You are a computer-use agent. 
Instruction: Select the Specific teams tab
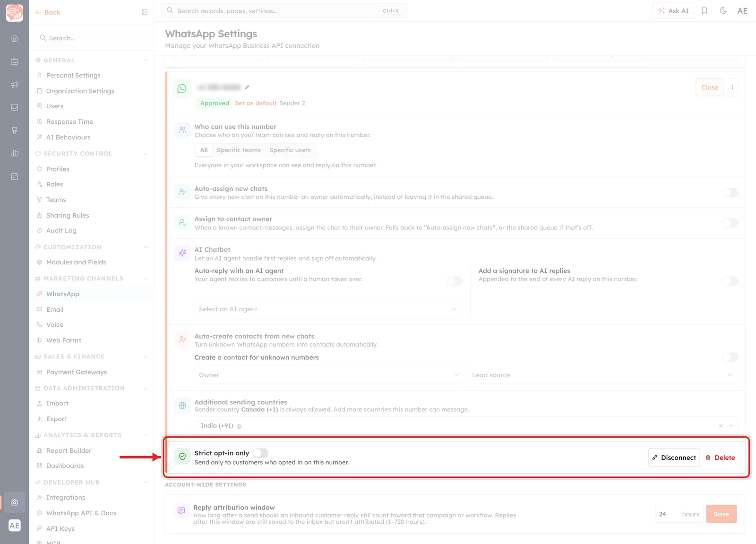point(239,150)
